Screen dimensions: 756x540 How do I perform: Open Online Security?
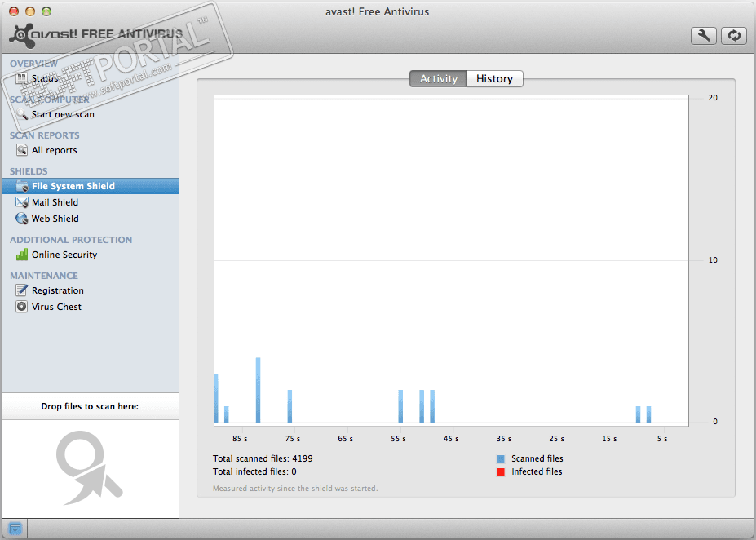(x=64, y=255)
